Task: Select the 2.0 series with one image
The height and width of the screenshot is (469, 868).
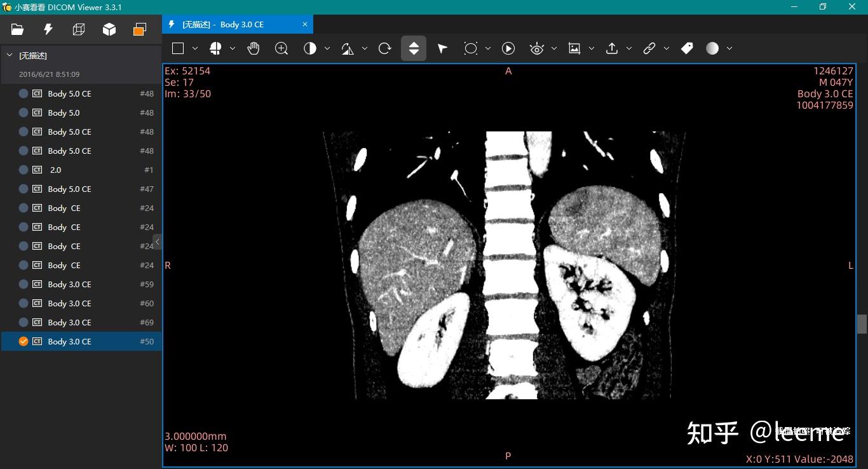Action: coord(81,170)
